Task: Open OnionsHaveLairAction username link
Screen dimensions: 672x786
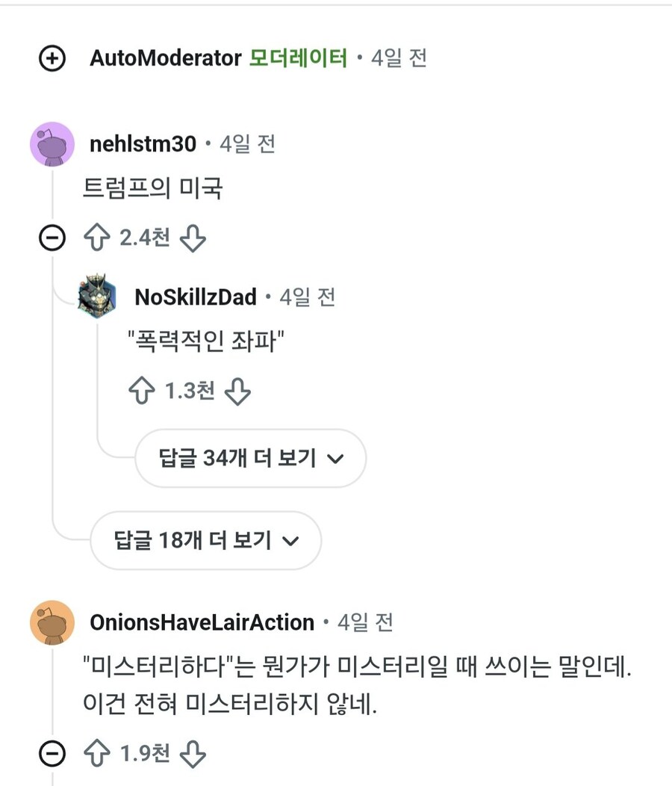Action: 202,622
